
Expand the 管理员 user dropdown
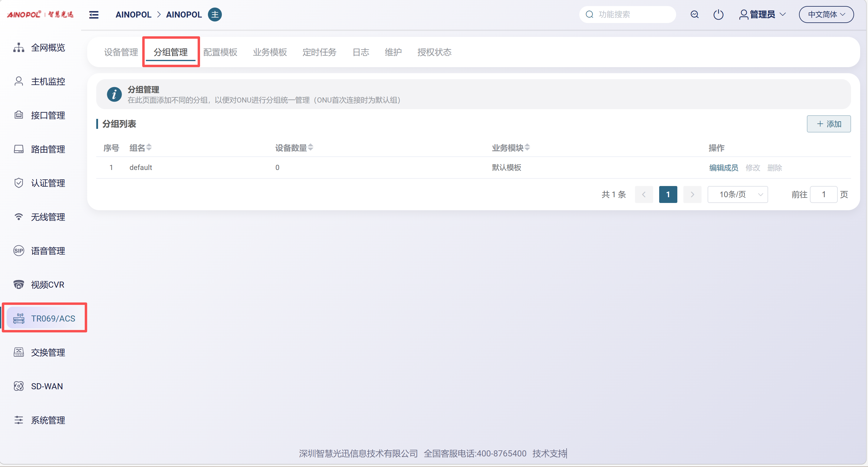click(762, 15)
